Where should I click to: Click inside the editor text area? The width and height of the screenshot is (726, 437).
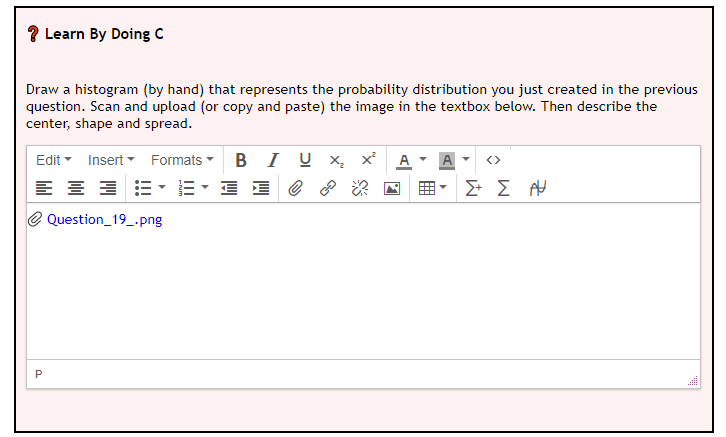click(x=363, y=281)
